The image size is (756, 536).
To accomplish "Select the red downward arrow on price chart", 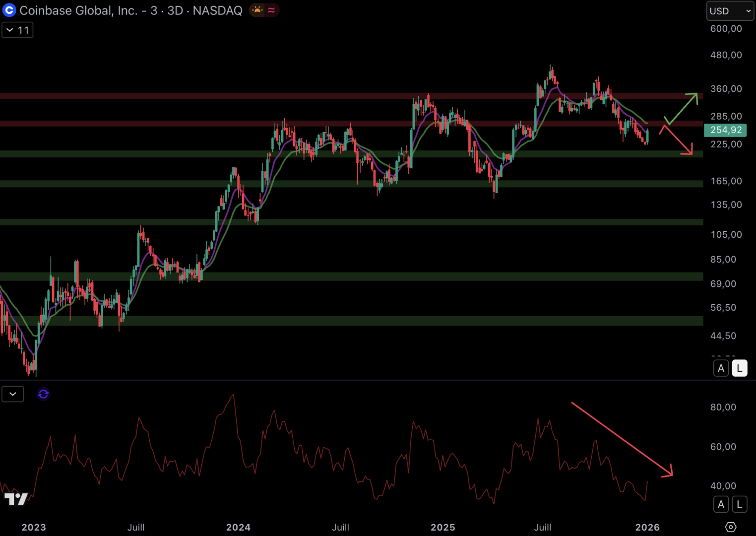I will point(677,140).
